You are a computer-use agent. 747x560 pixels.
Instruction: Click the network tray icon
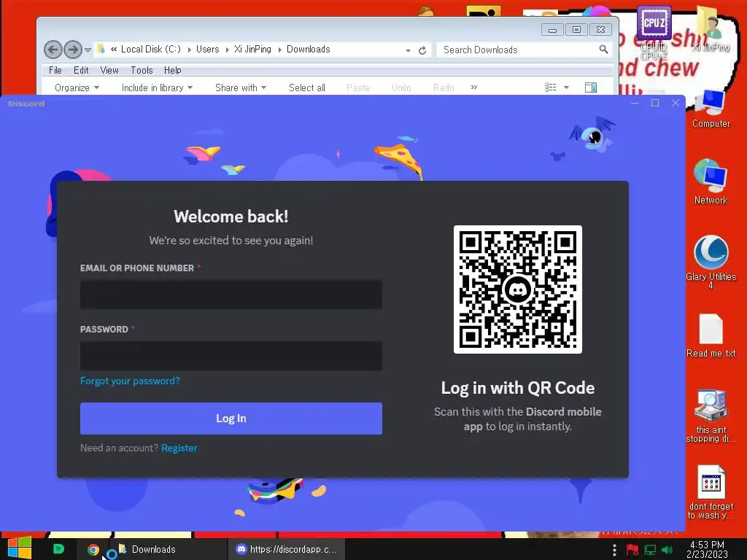(650, 550)
